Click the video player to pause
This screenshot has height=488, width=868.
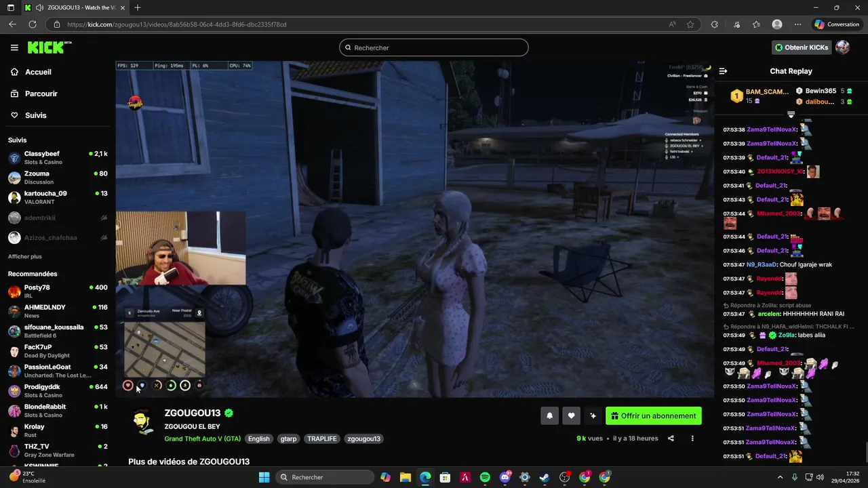(x=414, y=229)
